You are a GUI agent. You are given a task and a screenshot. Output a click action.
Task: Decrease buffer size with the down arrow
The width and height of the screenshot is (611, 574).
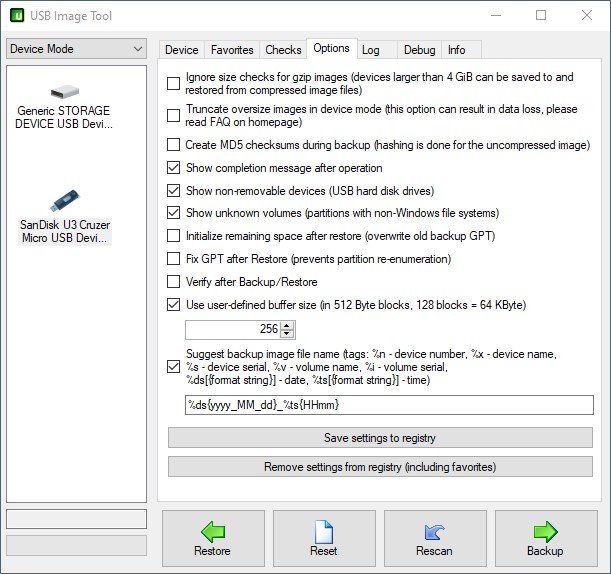287,334
